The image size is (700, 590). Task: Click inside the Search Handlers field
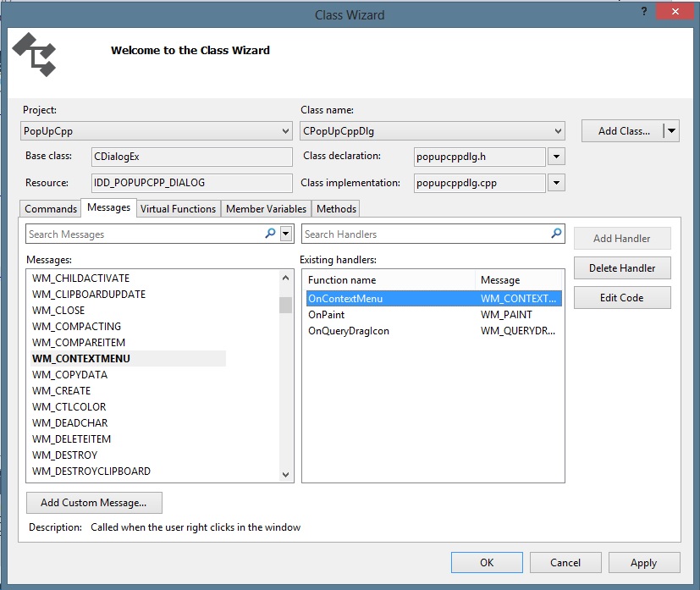click(x=423, y=234)
